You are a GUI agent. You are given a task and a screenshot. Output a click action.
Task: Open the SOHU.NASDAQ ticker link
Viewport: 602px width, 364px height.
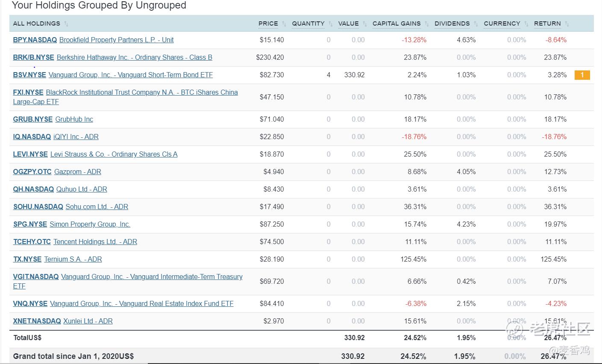[38, 207]
